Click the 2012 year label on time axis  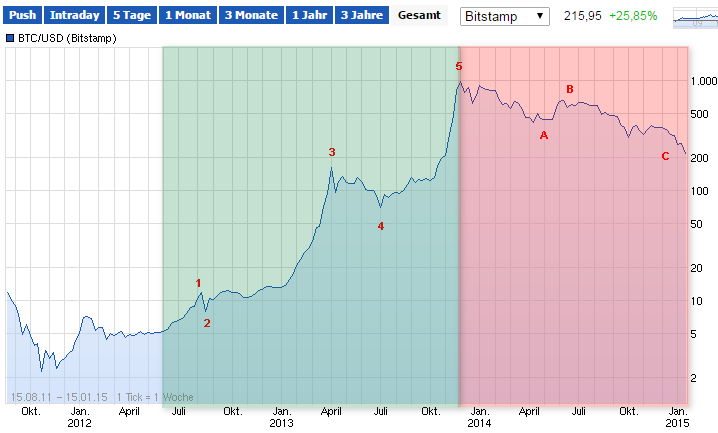click(x=79, y=423)
